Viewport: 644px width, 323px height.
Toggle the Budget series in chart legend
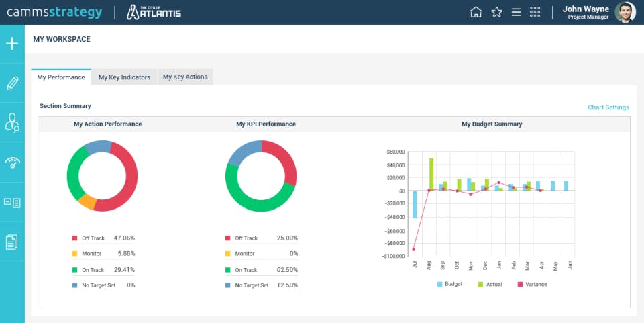449,284
